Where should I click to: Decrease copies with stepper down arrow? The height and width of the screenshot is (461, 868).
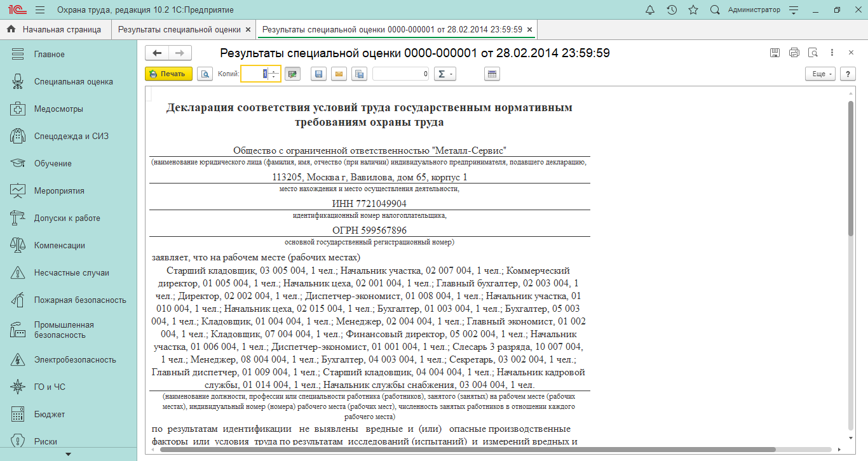[275, 77]
